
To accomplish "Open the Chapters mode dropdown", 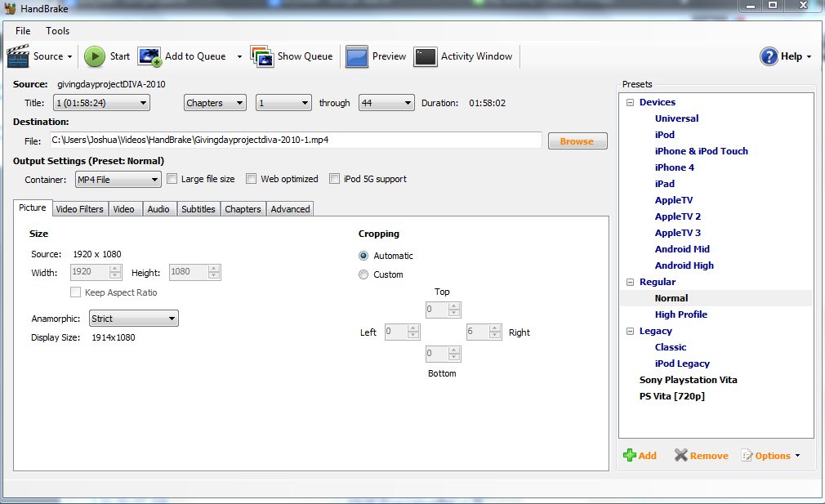I will [215, 103].
